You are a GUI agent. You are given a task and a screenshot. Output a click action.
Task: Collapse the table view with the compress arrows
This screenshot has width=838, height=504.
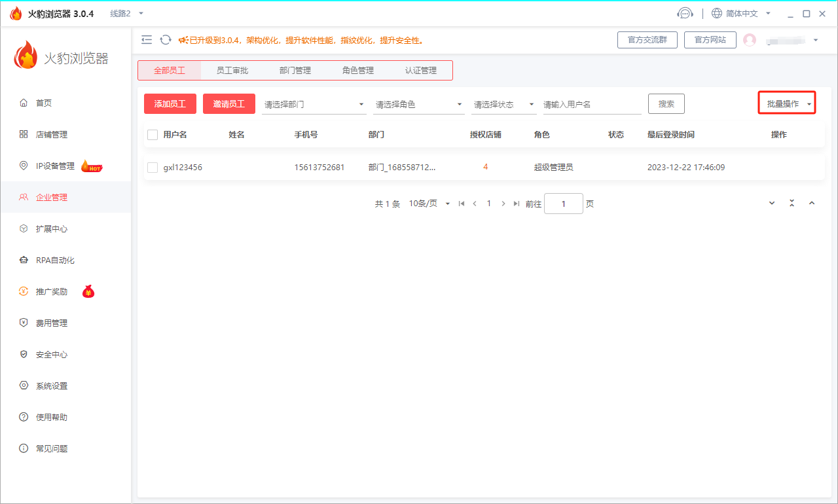tap(792, 203)
